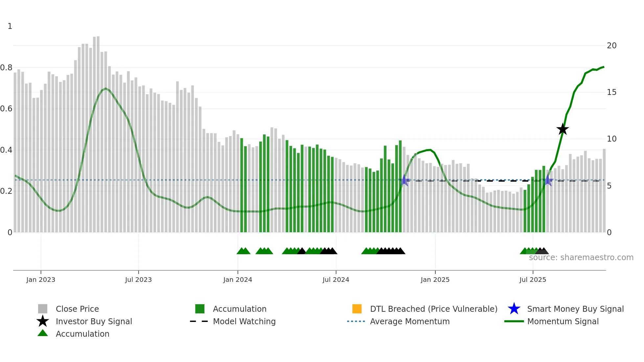Click the gray Close Price legend square

43,309
